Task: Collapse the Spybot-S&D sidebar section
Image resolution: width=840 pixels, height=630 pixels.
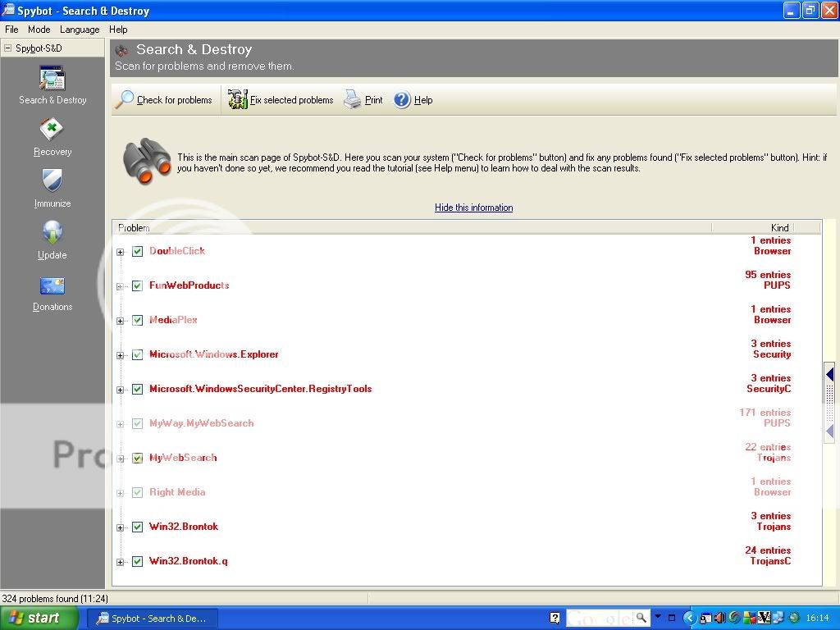Action: 7,48
